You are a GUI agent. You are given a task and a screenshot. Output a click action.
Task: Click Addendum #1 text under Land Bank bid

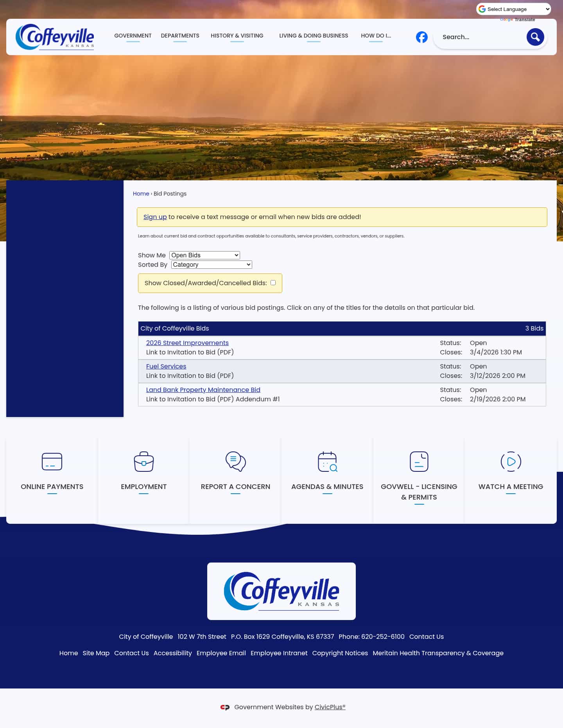point(258,399)
